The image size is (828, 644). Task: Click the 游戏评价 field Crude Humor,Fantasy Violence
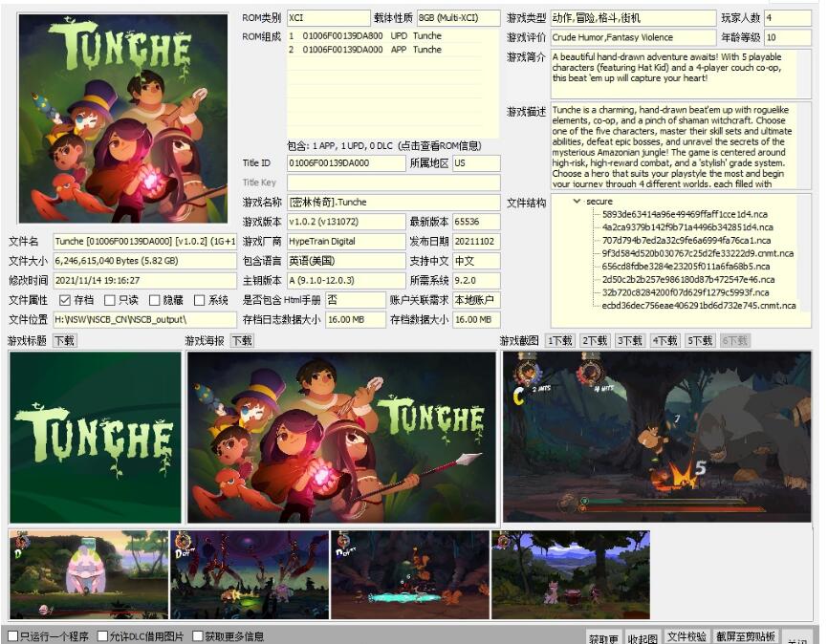tap(633, 37)
